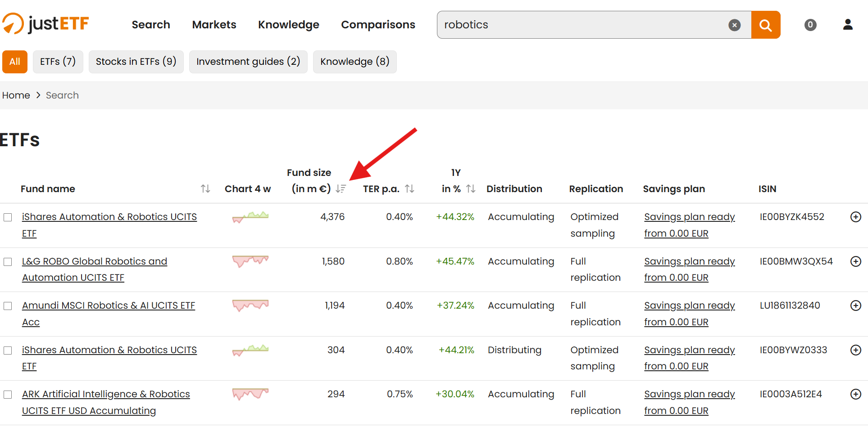This screenshot has width=868, height=427.
Task: Tick checkbox for L&G ROBO Global Robotics
Action: [x=8, y=262]
